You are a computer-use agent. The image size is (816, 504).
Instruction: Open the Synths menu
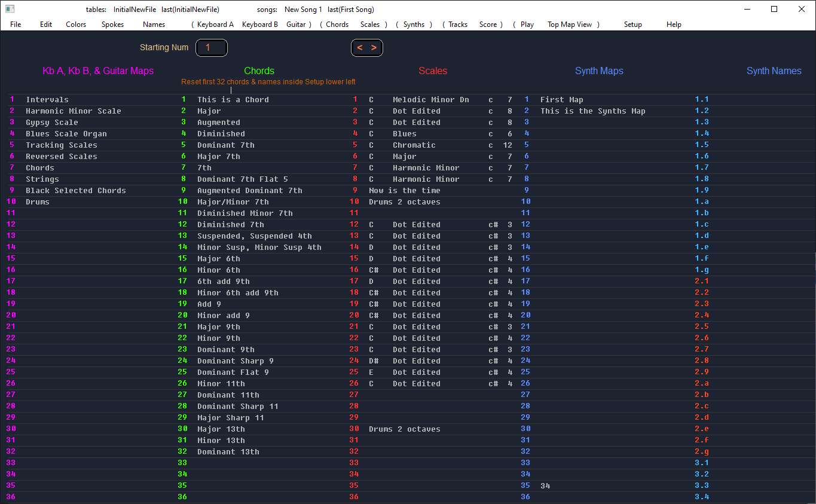(x=414, y=25)
